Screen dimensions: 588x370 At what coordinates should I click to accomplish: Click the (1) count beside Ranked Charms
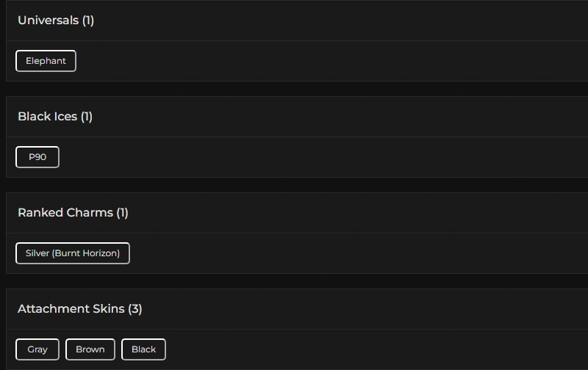tap(122, 213)
